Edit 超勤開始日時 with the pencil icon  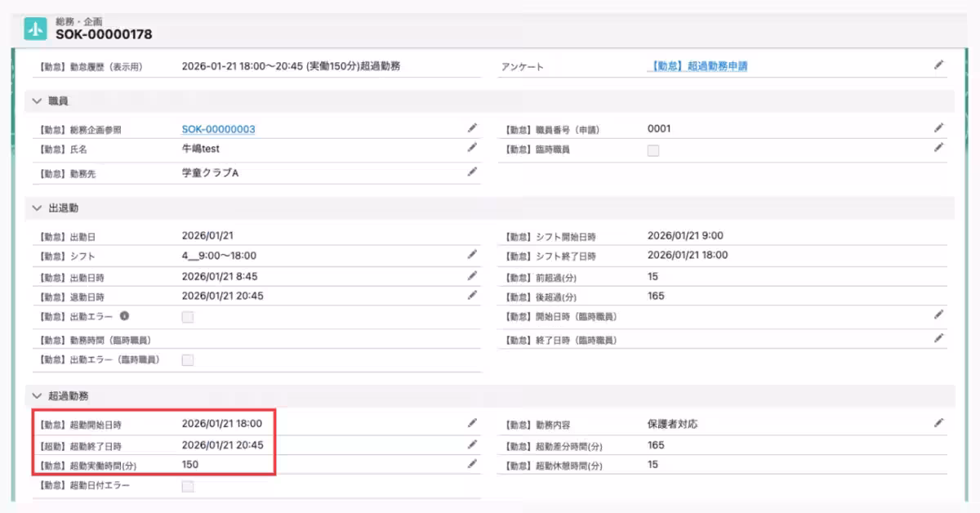coord(472,423)
